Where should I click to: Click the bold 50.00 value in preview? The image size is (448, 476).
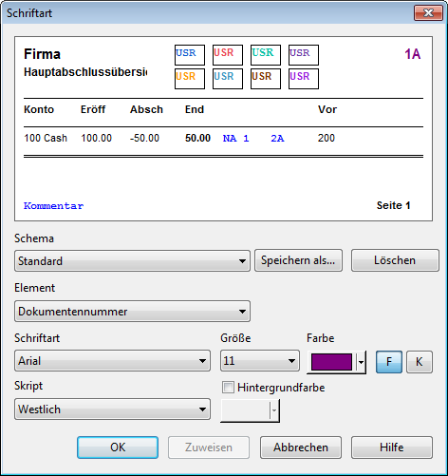tap(197, 138)
